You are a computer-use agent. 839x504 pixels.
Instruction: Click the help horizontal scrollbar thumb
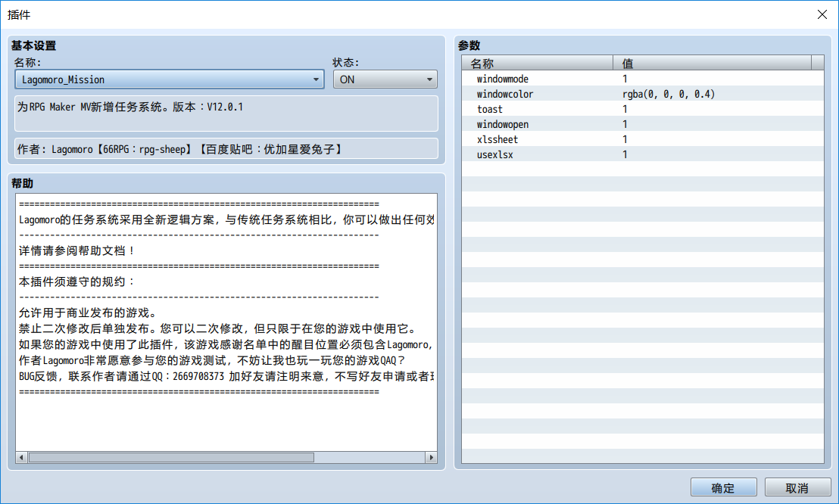pyautogui.click(x=171, y=457)
